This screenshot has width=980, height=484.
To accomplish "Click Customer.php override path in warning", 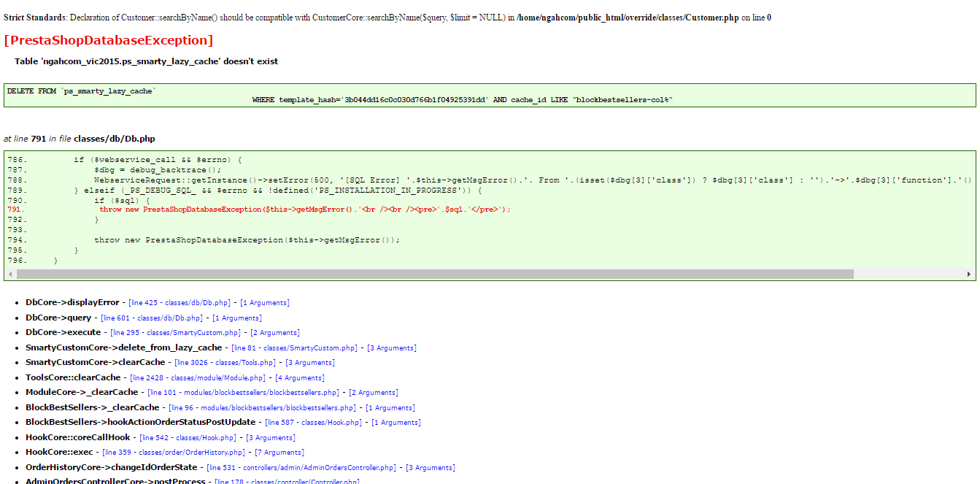I will coord(628,18).
